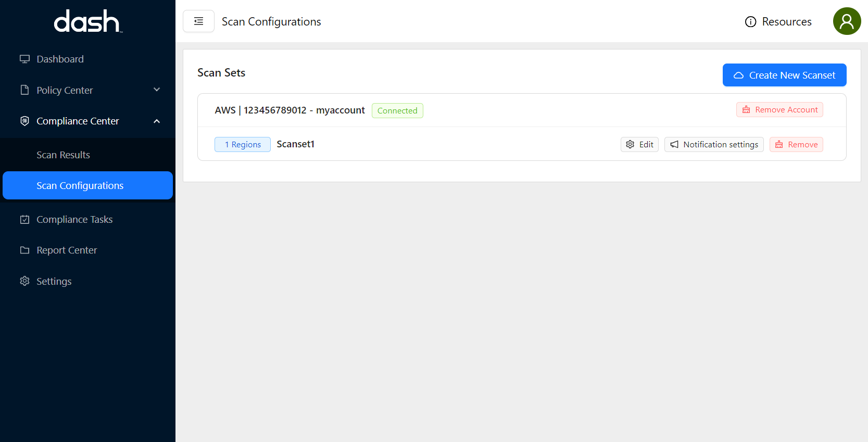The image size is (868, 442).
Task: Click Remove Account button
Action: [779, 110]
